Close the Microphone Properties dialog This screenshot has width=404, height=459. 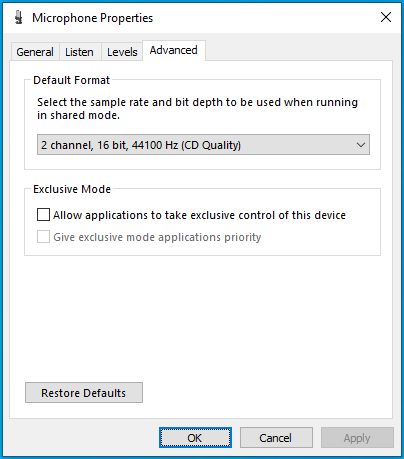click(386, 17)
